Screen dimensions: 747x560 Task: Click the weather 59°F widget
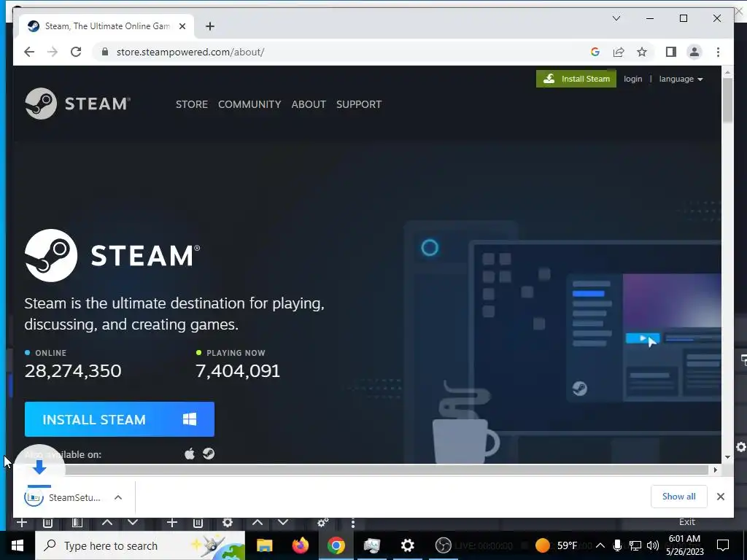click(556, 545)
